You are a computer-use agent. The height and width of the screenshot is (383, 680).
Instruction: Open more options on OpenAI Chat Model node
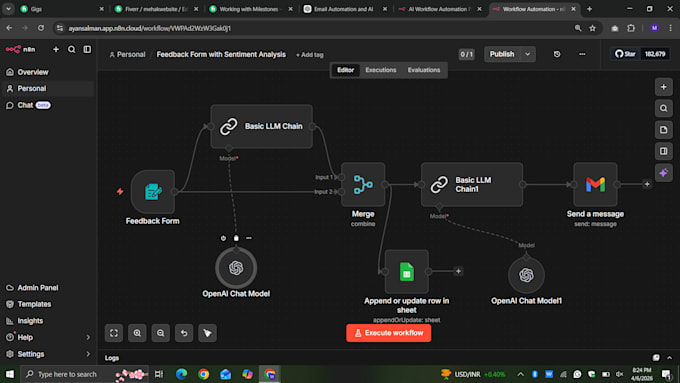pyautogui.click(x=248, y=238)
